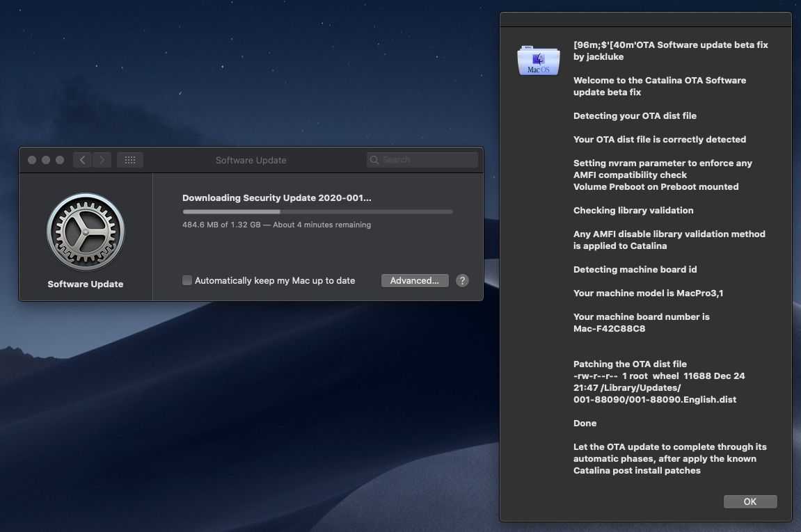Click 'Setting nvram parameter to enforce any' line

(663, 163)
